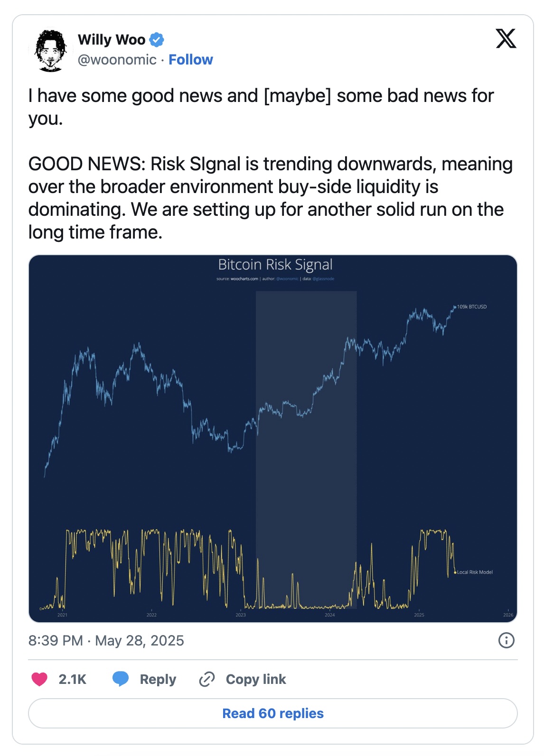
Task: Click the Copy link text
Action: 256,679
